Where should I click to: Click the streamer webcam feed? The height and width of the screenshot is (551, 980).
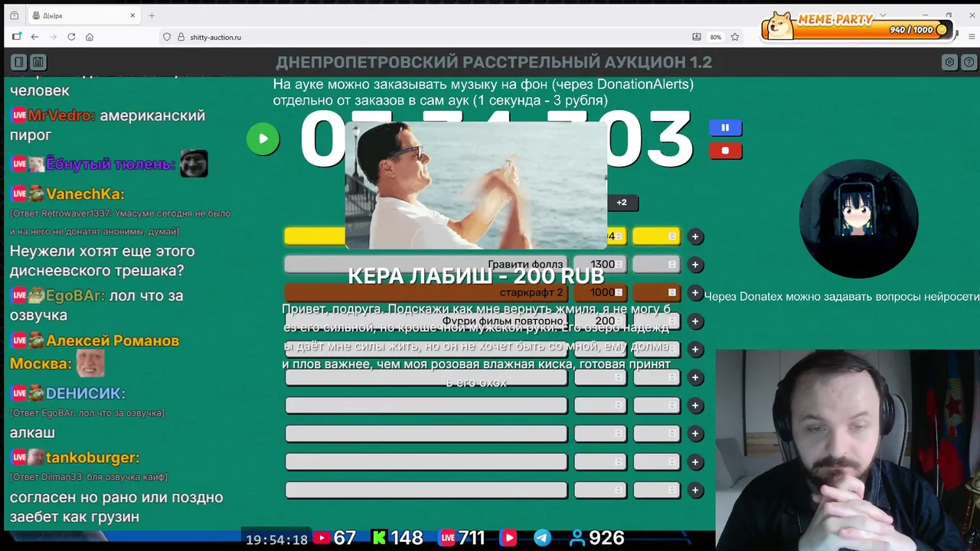pyautogui.click(x=848, y=450)
